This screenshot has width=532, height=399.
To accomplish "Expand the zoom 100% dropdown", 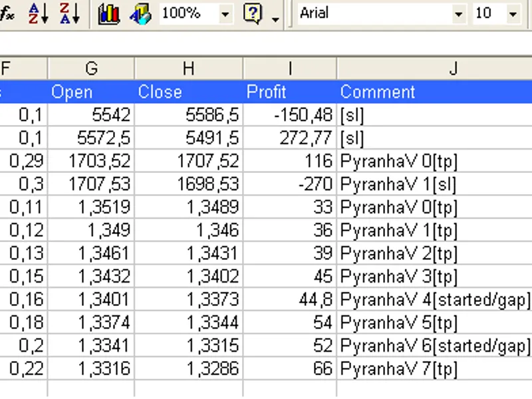I will [225, 14].
